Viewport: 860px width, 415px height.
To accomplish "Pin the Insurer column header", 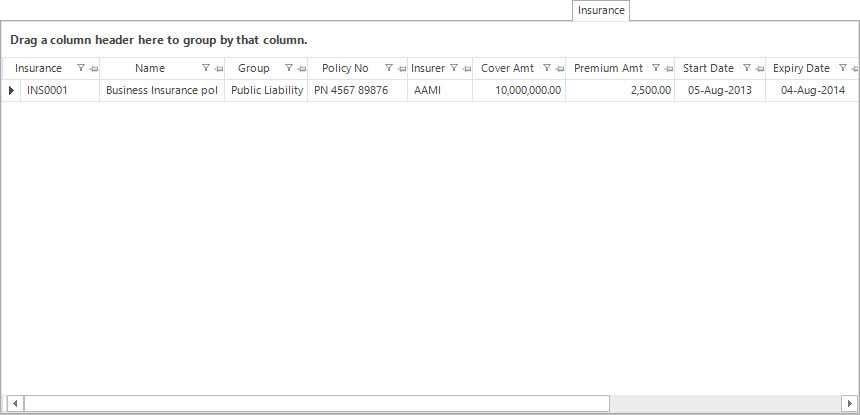I will point(467,69).
